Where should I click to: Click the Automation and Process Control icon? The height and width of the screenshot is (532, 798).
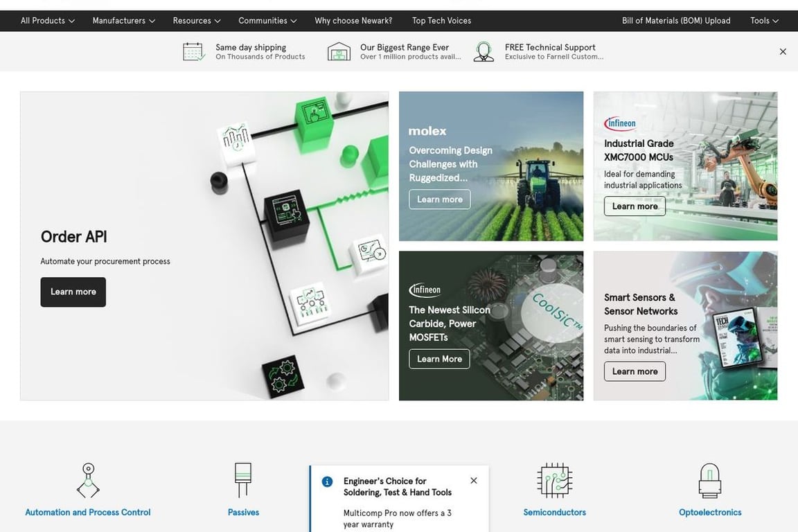[88, 480]
